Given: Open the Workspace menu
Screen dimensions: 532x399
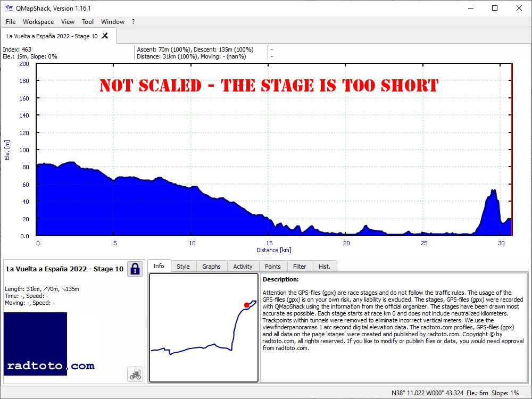Looking at the screenshot, I should (38, 22).
